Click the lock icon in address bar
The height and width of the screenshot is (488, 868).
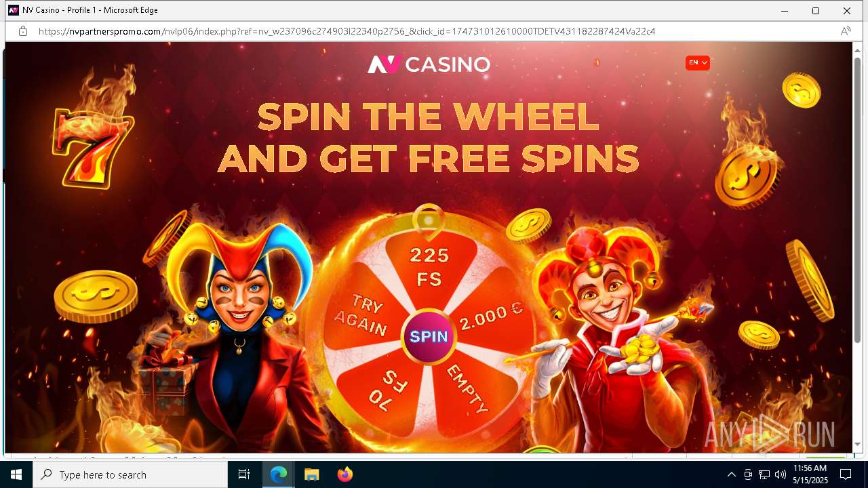click(23, 31)
